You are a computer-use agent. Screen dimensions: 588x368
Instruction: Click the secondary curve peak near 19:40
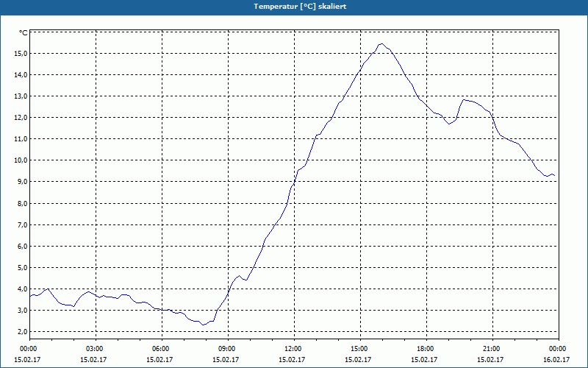coord(464,99)
